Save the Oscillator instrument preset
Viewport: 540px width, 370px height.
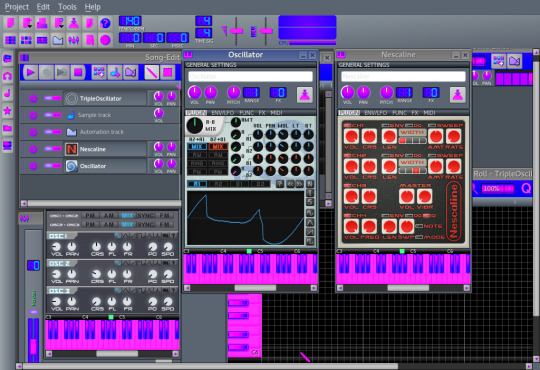(305, 95)
